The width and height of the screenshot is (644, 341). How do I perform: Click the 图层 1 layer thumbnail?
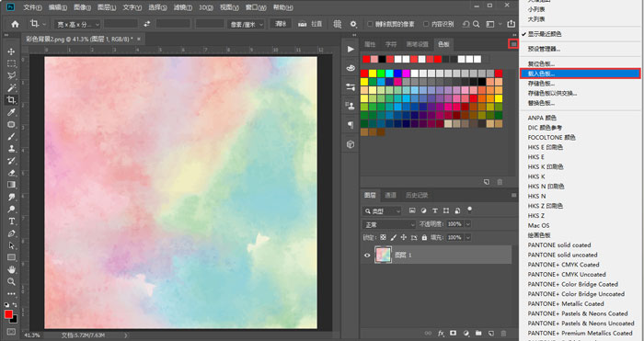pyautogui.click(x=384, y=255)
